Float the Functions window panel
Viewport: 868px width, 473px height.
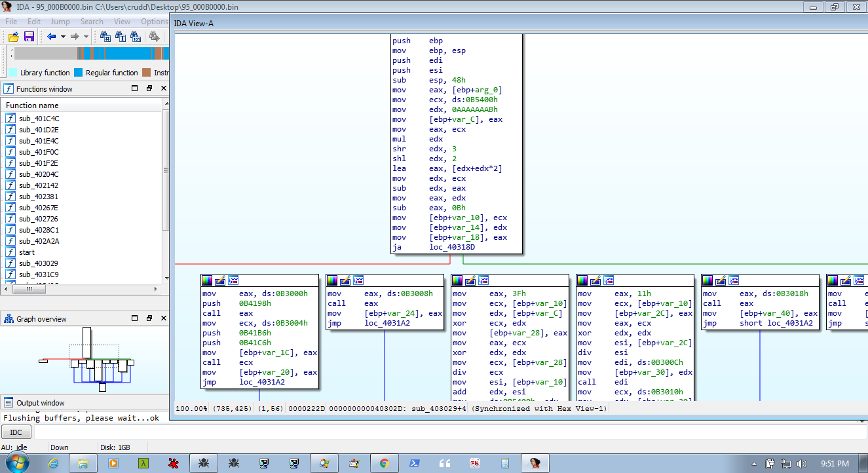tap(149, 88)
